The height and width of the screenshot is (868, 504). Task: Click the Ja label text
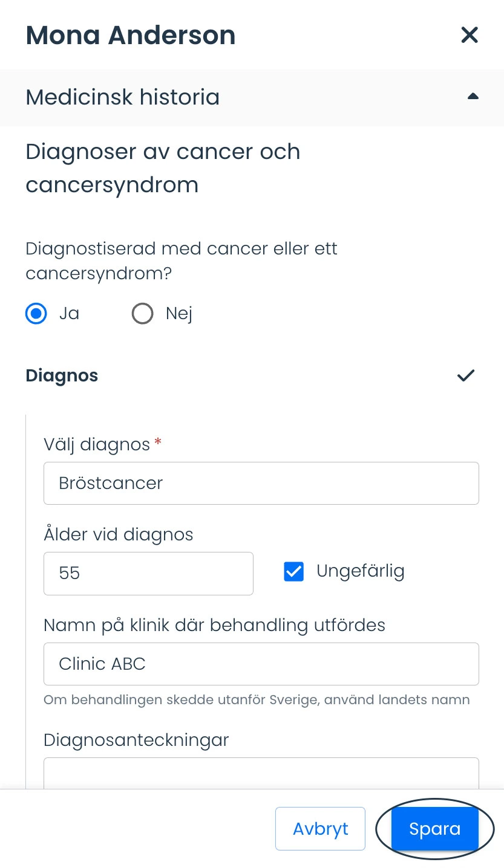[x=70, y=314]
